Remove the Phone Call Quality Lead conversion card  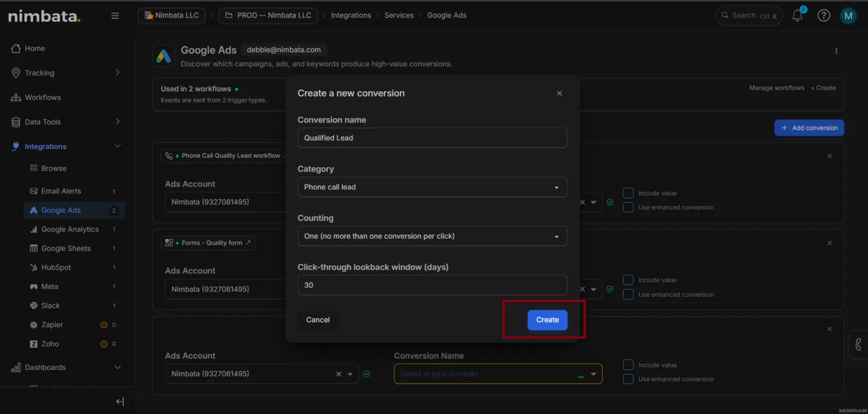pyautogui.click(x=829, y=156)
